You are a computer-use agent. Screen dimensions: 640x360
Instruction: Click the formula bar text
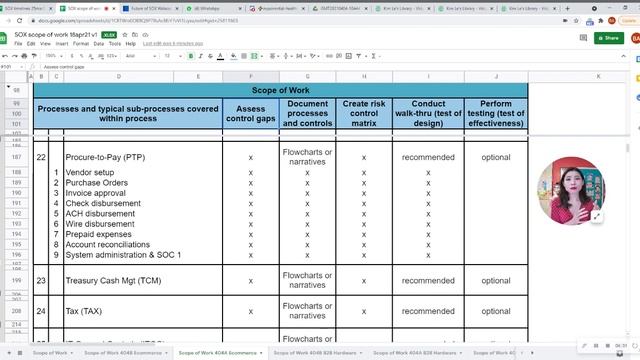(x=64, y=67)
